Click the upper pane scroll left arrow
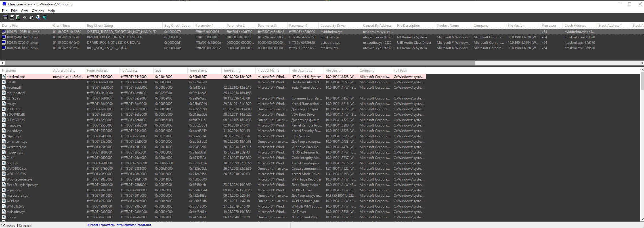 (x=2, y=63)
